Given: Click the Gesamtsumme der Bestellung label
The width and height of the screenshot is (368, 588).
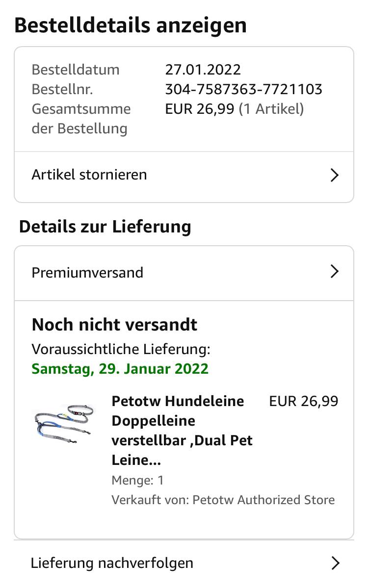Looking at the screenshot, I should click(81, 119).
